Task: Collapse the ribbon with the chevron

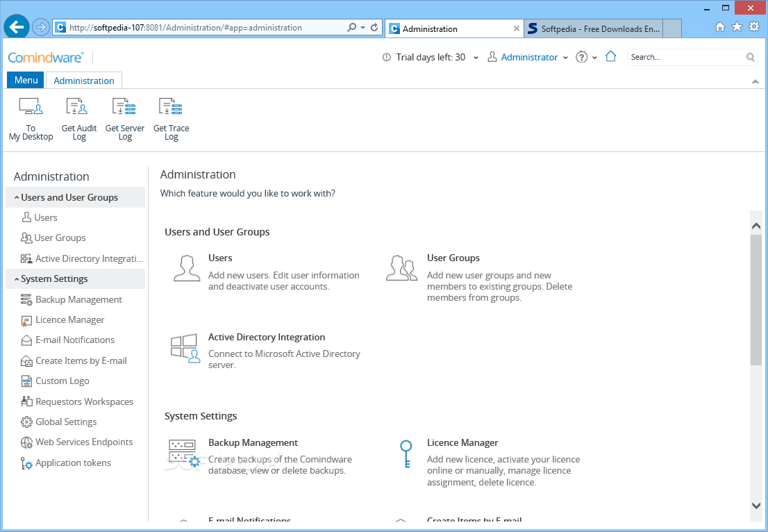Action: (x=755, y=81)
